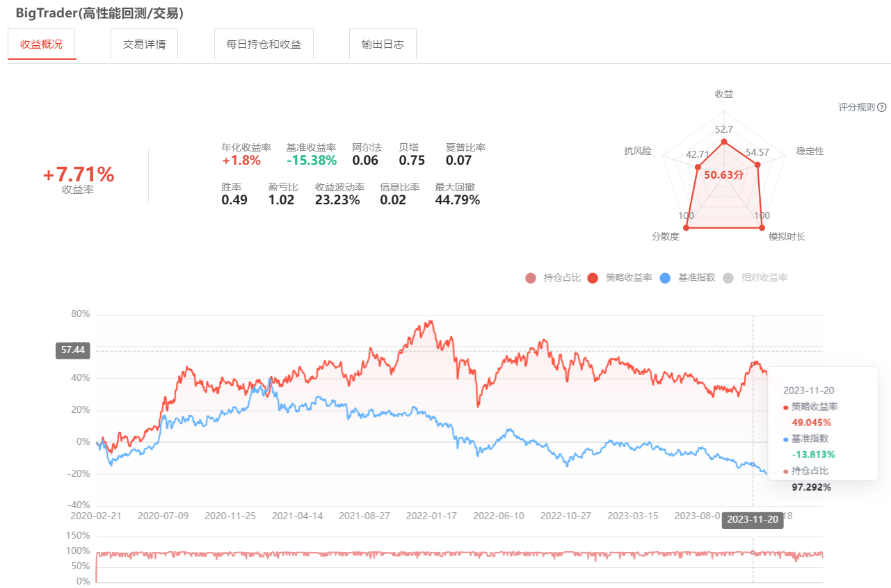Click the 2023-11-20 date marker on x-axis

753,521
